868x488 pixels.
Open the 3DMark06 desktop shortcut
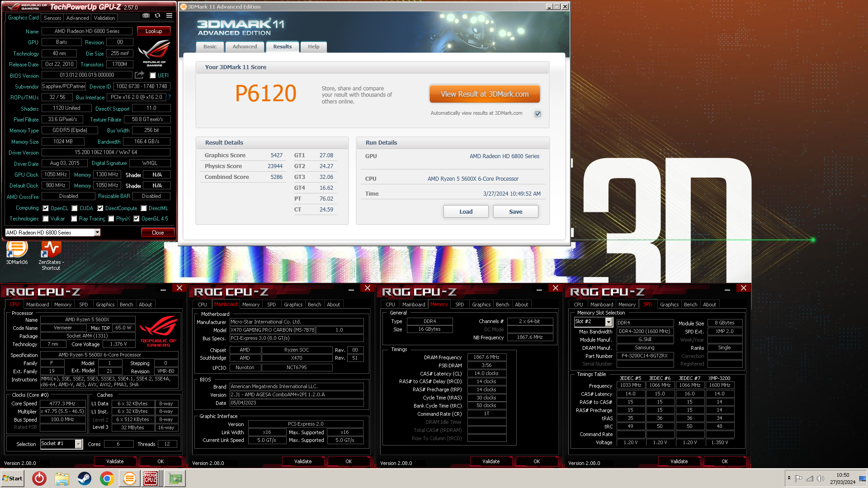pos(17,252)
